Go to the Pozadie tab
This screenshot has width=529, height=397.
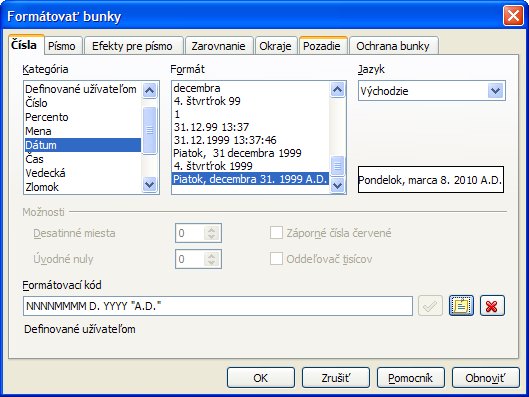[x=322, y=46]
